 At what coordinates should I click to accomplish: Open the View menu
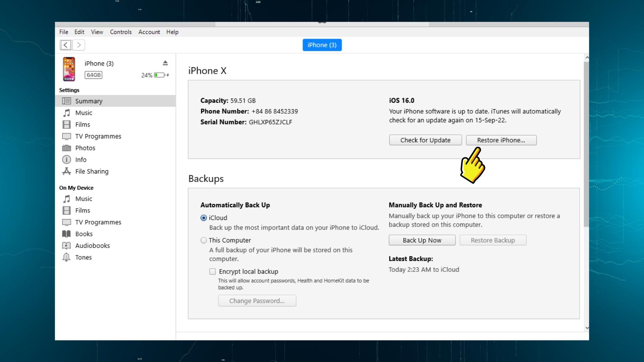point(97,32)
